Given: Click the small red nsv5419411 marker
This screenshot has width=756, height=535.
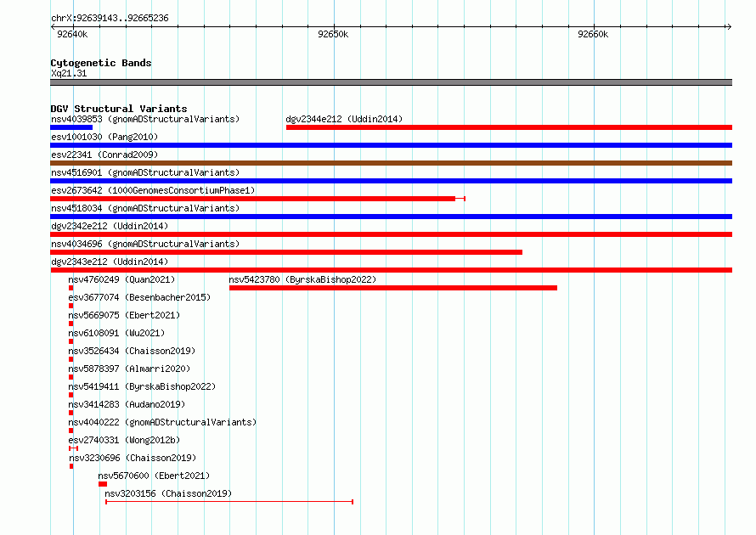Looking at the screenshot, I should click(71, 395).
